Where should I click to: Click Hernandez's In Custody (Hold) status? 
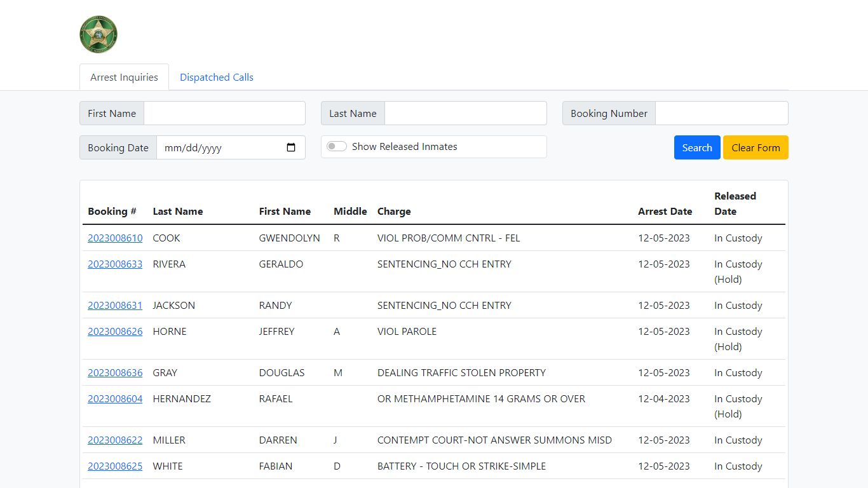738,406
